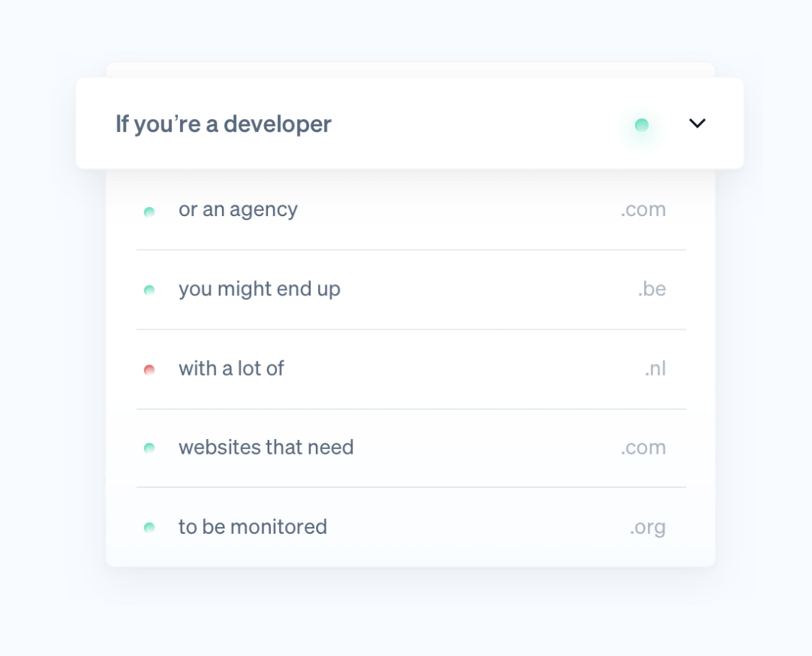Click the green dot beside 'you might end up'
The width and height of the screenshot is (812, 656).
point(150,289)
